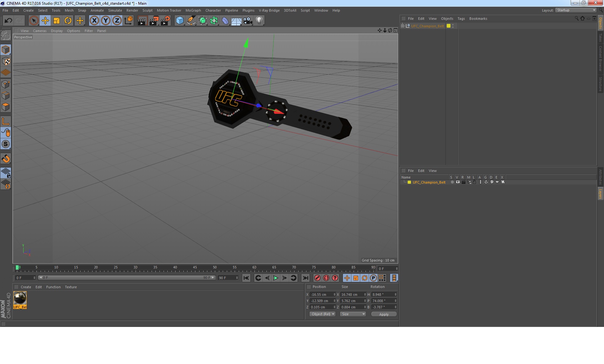This screenshot has width=604, height=364.
Task: Open the MoGraph menu
Action: [193, 10]
